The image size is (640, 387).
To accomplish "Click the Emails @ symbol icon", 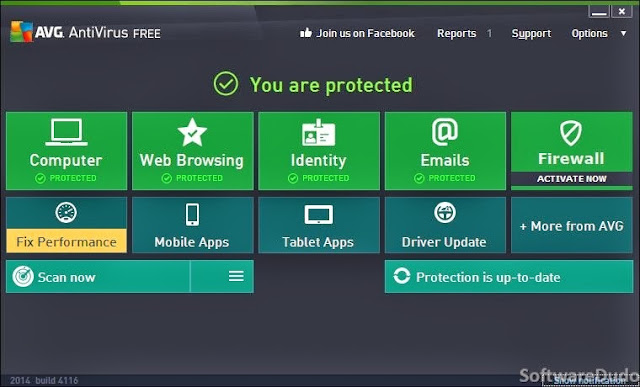I will tap(445, 132).
